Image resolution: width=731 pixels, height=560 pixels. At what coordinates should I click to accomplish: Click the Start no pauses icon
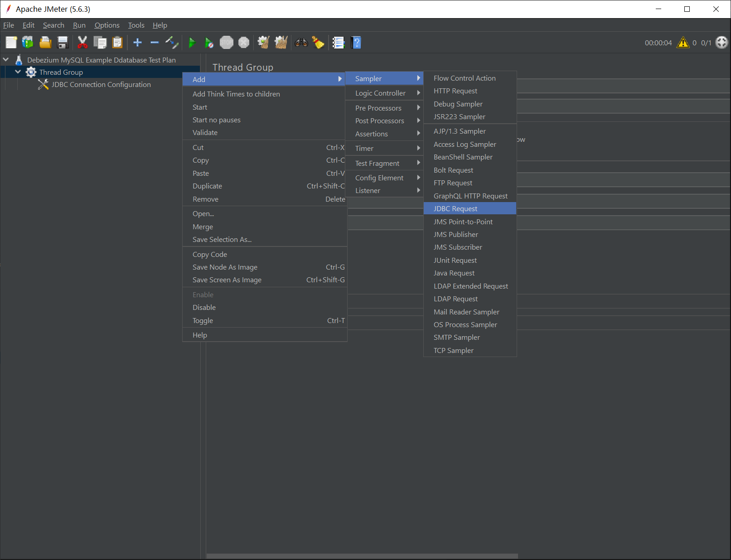pyautogui.click(x=209, y=43)
